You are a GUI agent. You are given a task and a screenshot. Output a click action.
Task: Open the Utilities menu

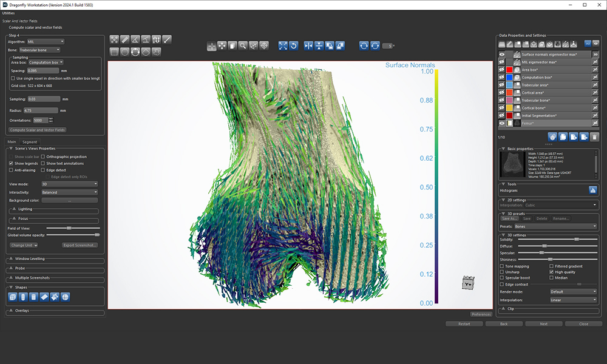[8, 13]
